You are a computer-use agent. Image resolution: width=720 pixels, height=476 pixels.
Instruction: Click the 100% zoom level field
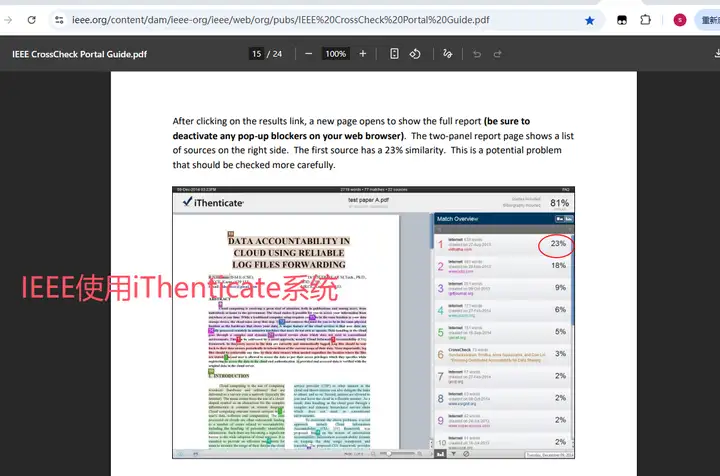click(336, 54)
